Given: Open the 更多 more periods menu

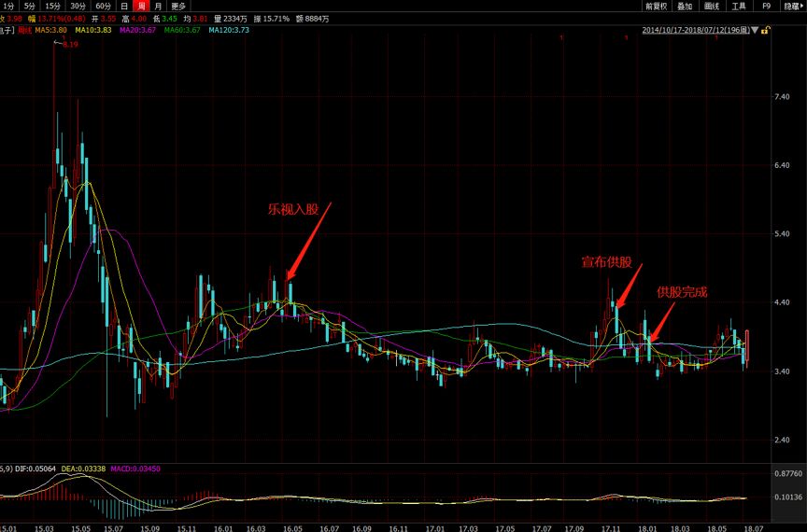Looking at the screenshot, I should [178, 7].
